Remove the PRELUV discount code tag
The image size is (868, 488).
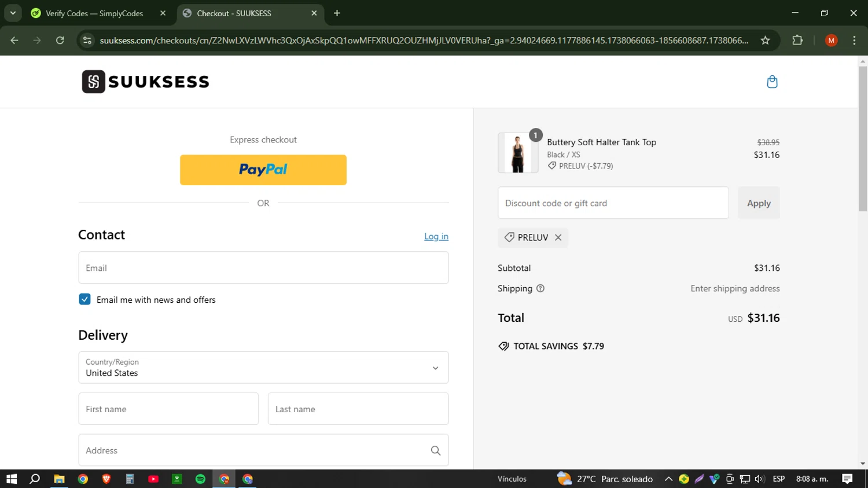click(x=558, y=237)
